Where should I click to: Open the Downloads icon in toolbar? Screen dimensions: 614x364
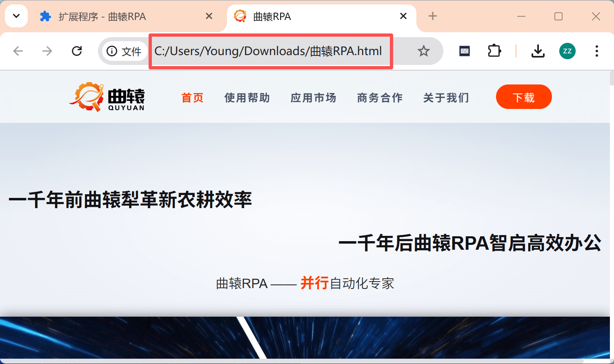538,51
